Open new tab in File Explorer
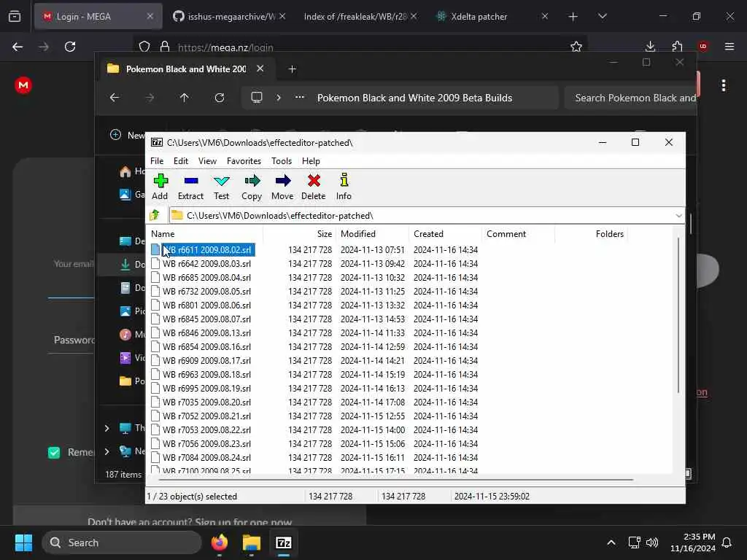This screenshot has width=747, height=560. click(x=292, y=69)
